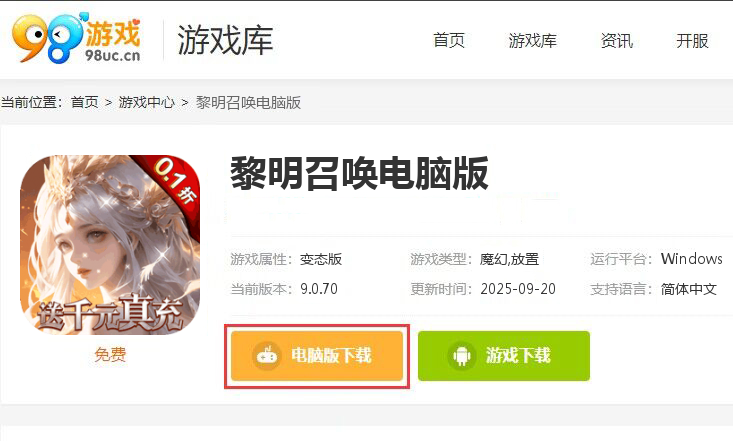Click the large 游戏库 header title
Screen dimensions: 733x441
coord(225,40)
